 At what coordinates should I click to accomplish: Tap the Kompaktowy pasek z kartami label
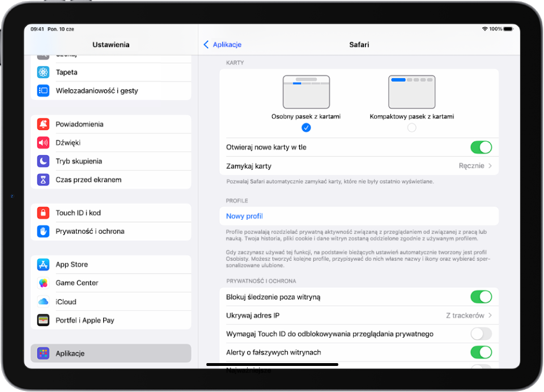412,117
